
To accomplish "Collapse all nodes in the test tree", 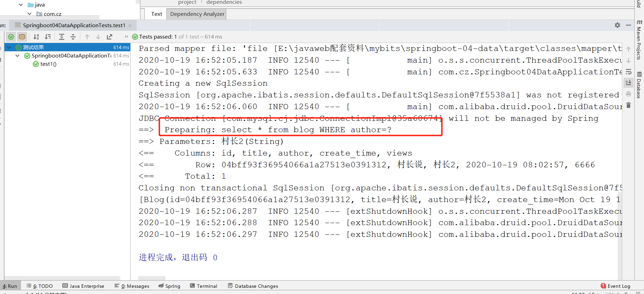I will point(73,37).
